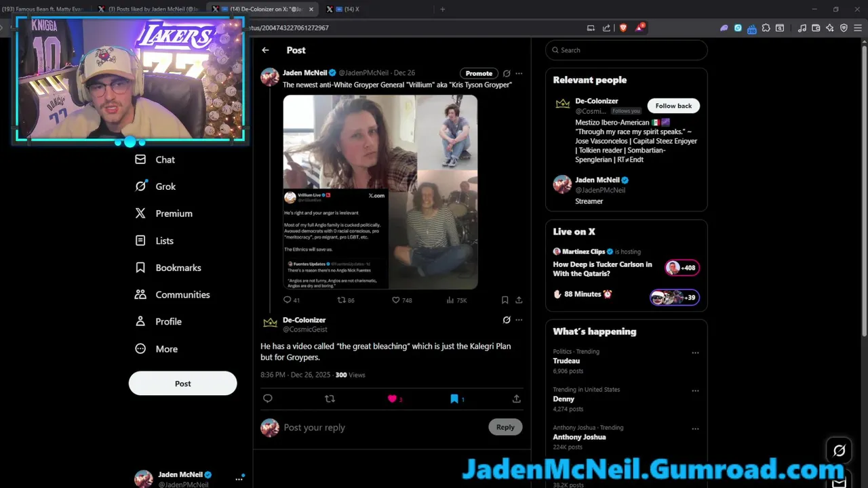Open options for Denny trend
Screen dimensions: 868x488
695,390
